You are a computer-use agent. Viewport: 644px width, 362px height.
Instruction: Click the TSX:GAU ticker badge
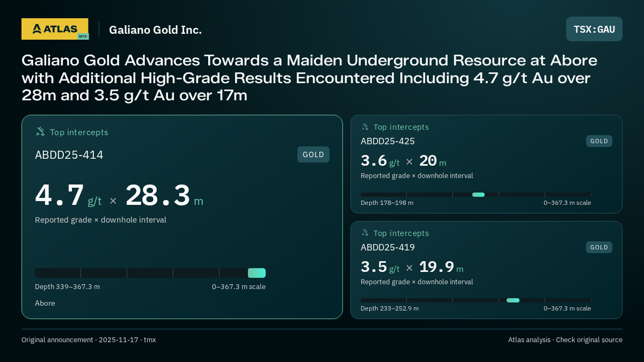[x=594, y=29]
